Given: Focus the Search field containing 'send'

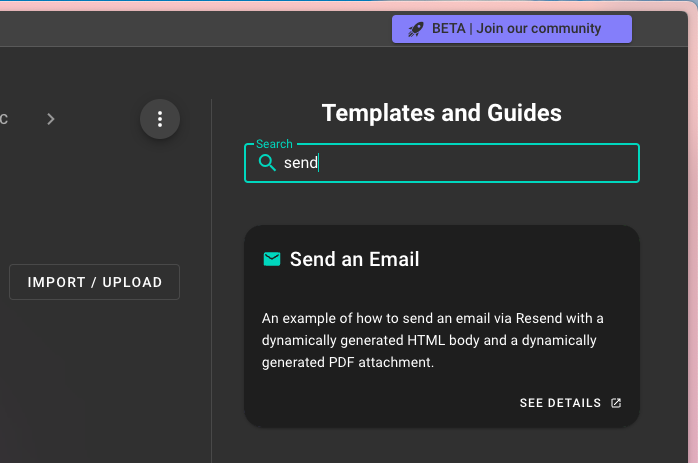Looking at the screenshot, I should point(442,163).
